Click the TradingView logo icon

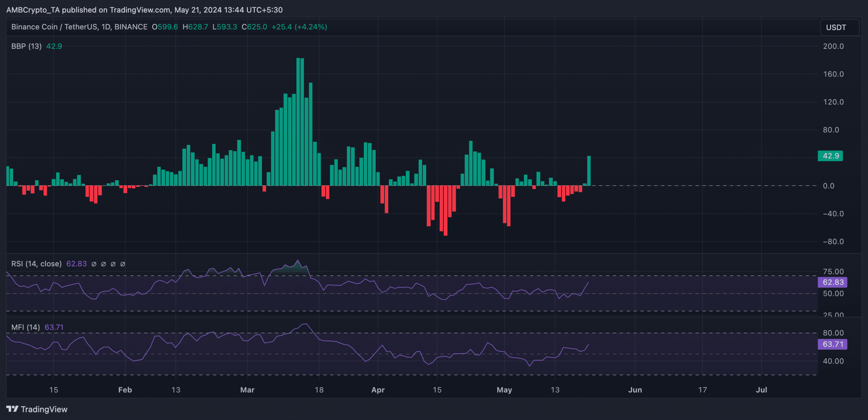click(12, 409)
